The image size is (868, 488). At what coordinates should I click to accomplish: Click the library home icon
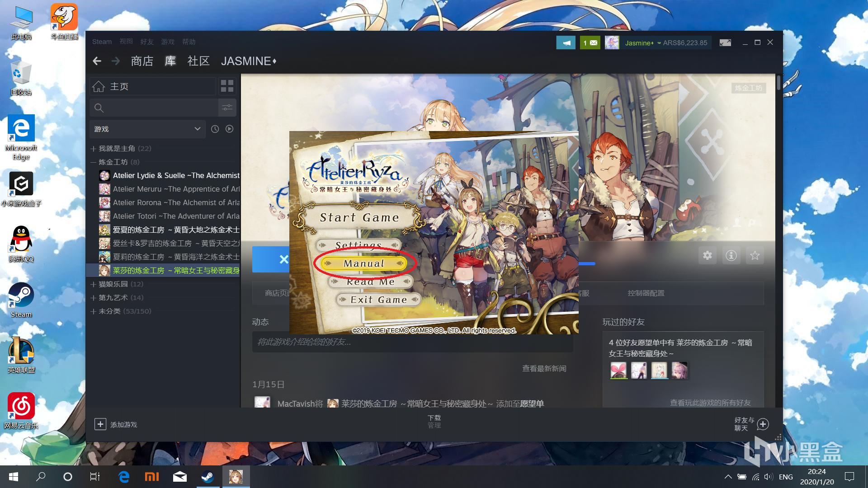(x=99, y=86)
